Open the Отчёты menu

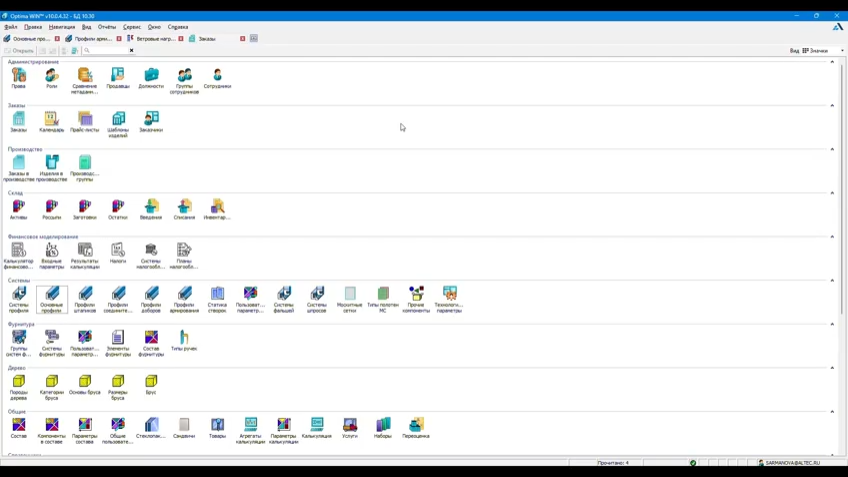pyautogui.click(x=107, y=27)
